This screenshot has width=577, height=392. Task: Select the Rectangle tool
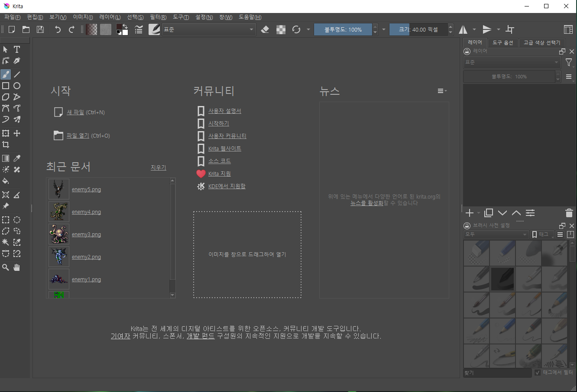pyautogui.click(x=6, y=86)
